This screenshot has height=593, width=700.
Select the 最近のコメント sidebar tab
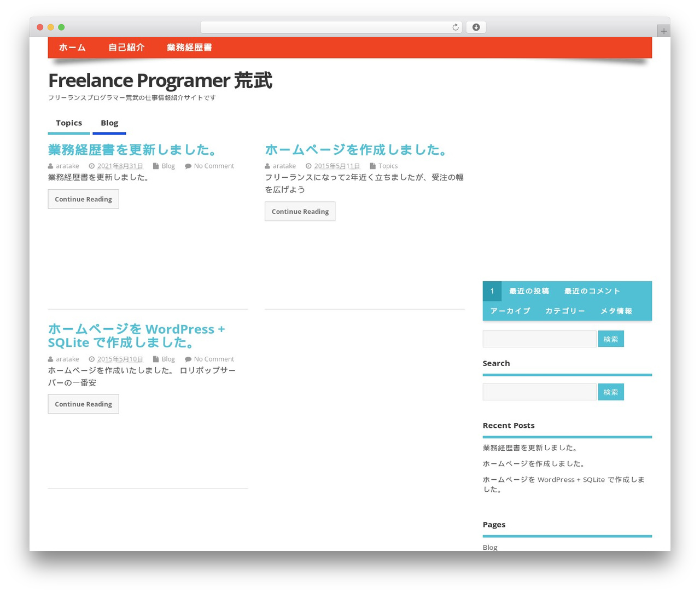pyautogui.click(x=592, y=291)
